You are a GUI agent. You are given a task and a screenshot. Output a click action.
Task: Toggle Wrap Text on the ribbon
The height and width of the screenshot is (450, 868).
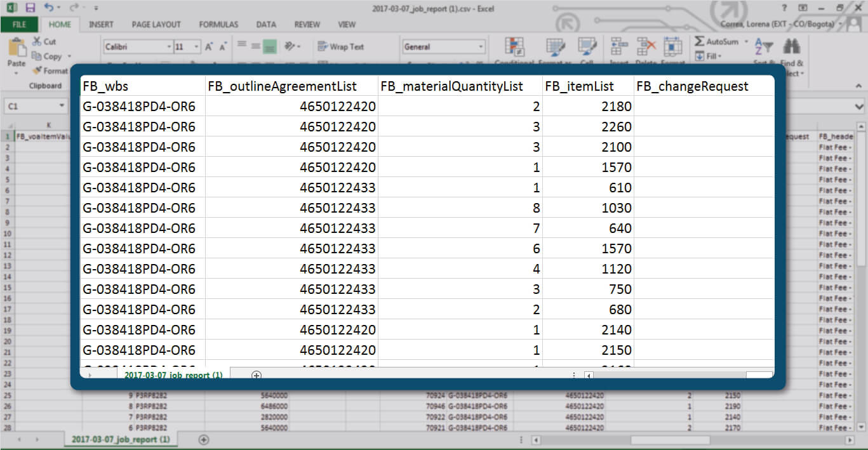(340, 47)
